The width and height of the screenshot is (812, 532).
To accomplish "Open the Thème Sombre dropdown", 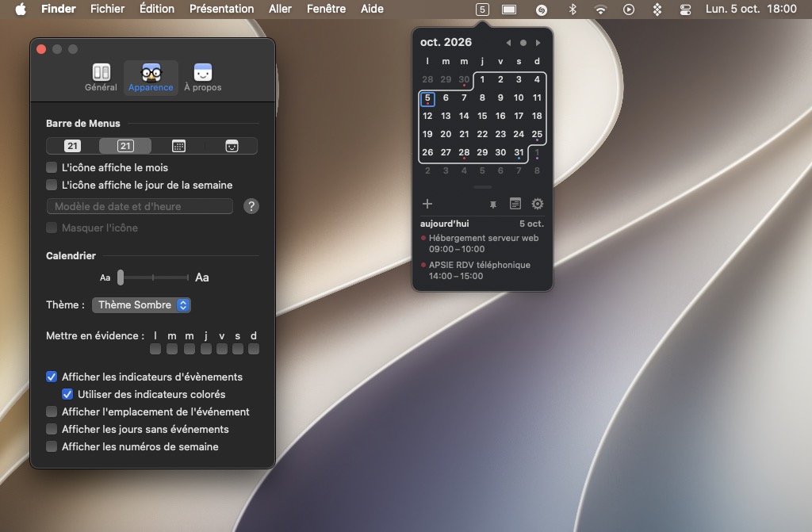I will [x=141, y=305].
